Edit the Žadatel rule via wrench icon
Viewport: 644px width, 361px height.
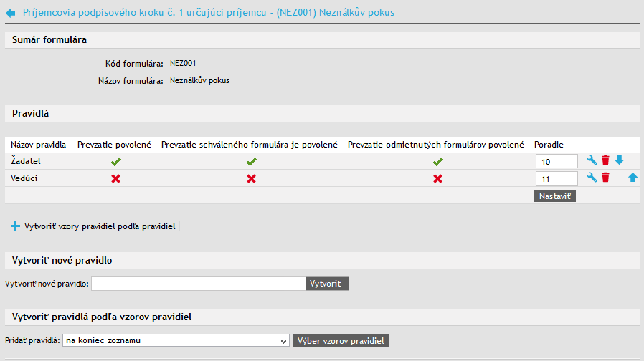click(x=592, y=161)
